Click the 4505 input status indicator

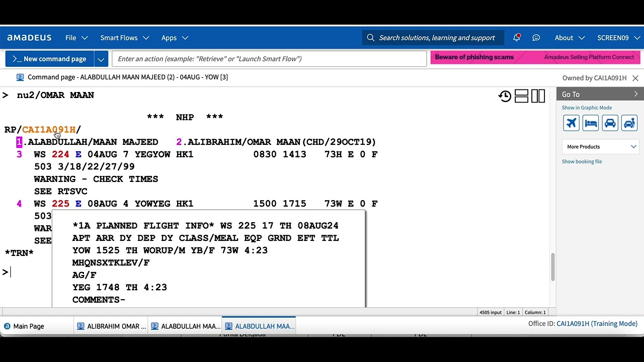(490, 312)
